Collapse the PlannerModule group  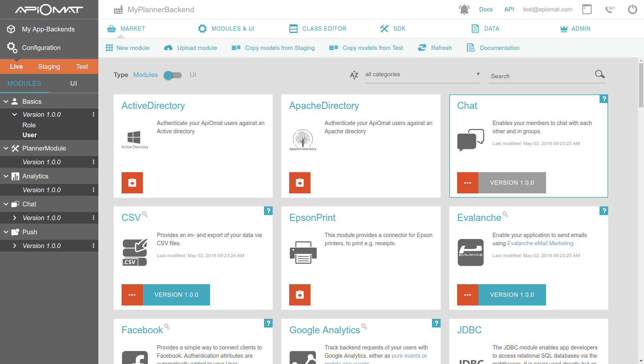(6, 148)
